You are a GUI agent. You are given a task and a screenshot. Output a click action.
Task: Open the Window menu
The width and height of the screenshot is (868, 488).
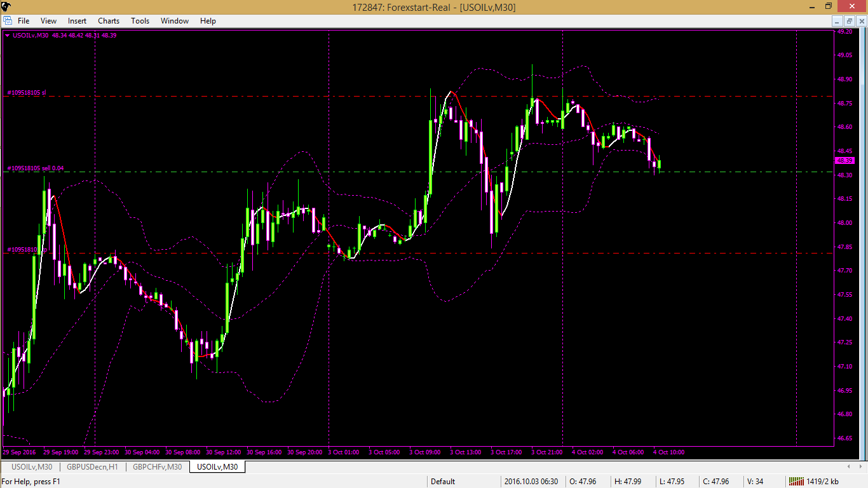pos(174,21)
